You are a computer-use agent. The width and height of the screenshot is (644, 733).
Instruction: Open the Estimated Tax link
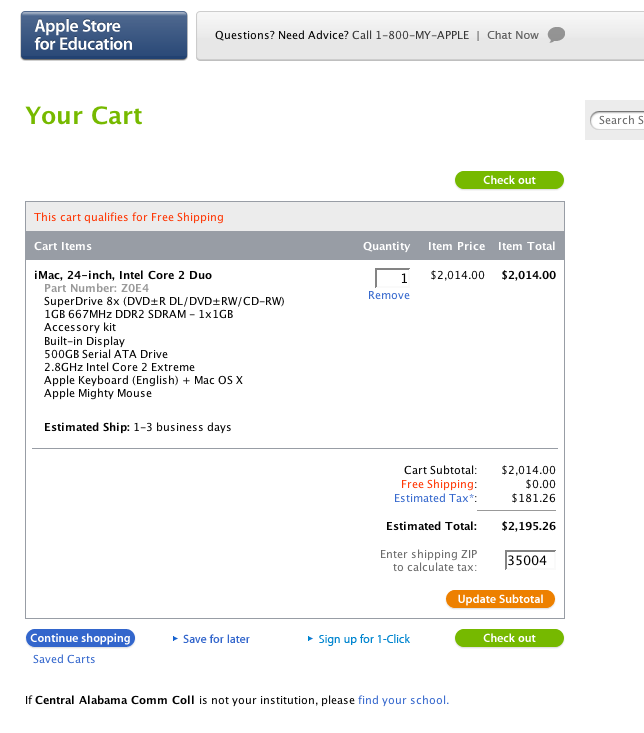pyautogui.click(x=433, y=498)
